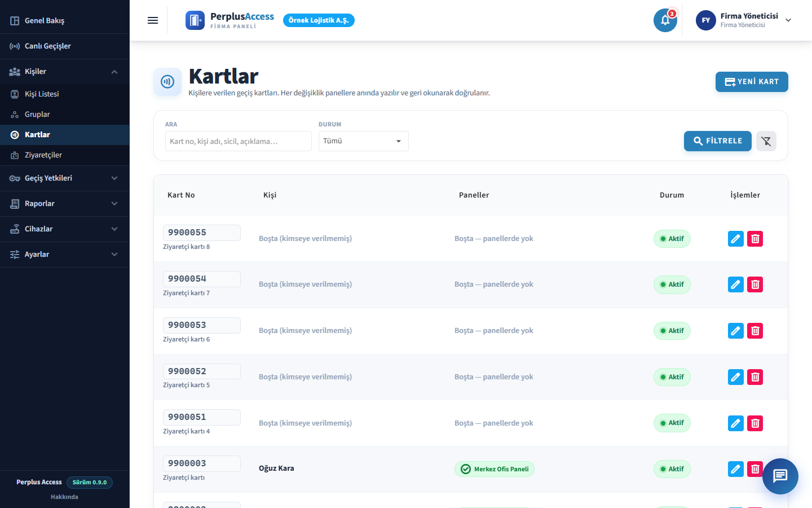Expand the Ayarlar sidebar section

tap(65, 255)
